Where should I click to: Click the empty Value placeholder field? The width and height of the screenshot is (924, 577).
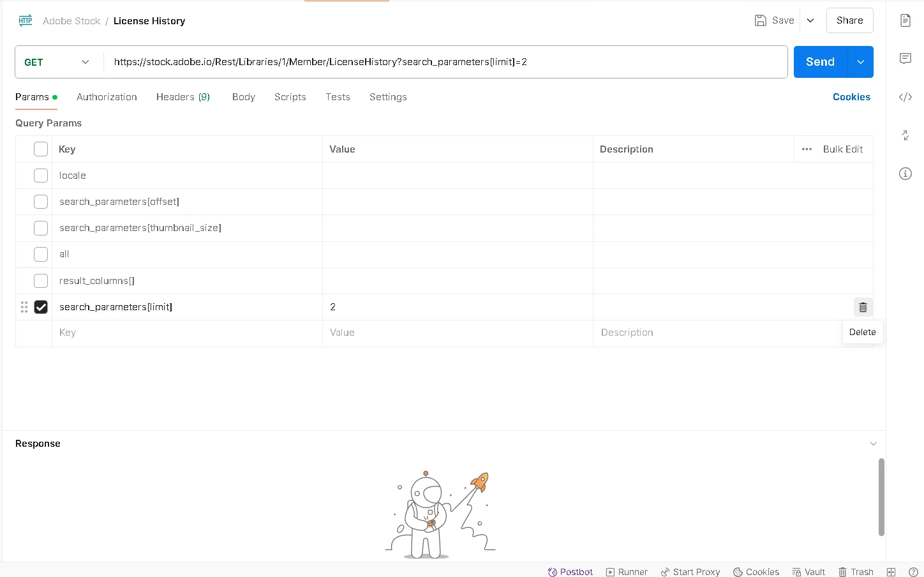pyautogui.click(x=458, y=333)
